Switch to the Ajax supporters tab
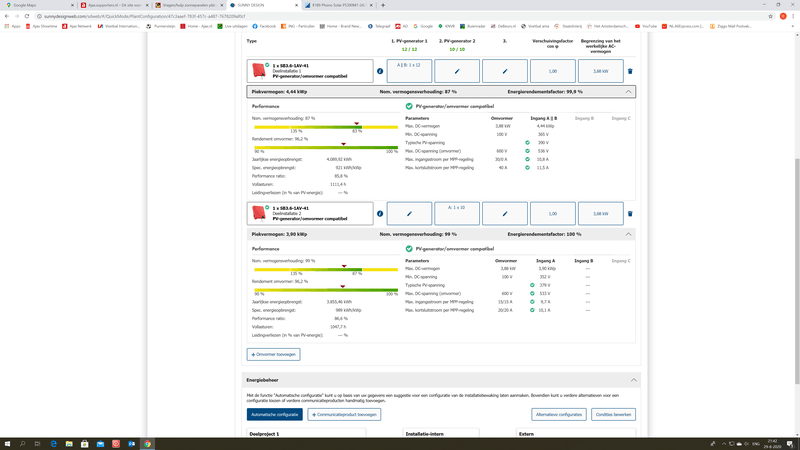The width and height of the screenshot is (800, 450). tap(115, 5)
